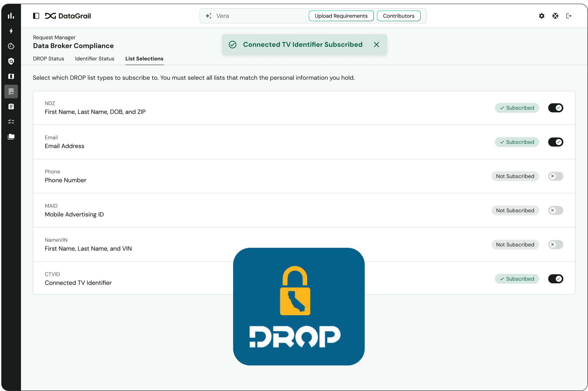Click the 'Email' list type label

click(x=51, y=137)
